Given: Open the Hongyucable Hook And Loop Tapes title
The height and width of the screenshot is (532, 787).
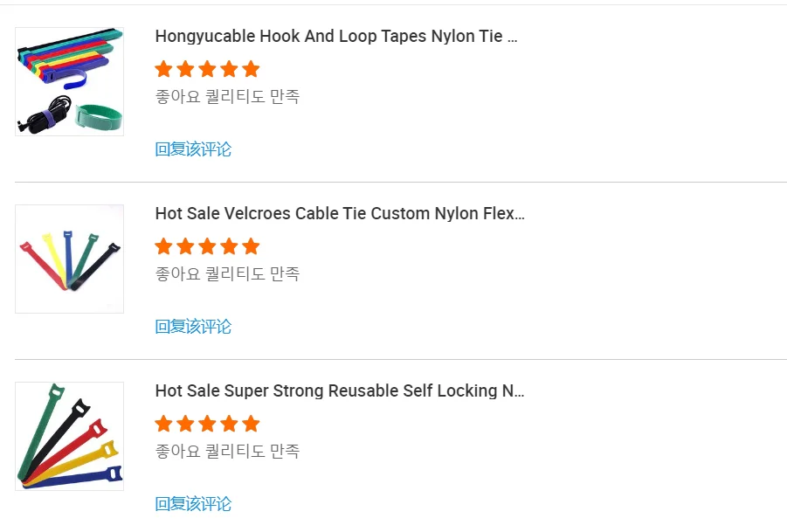Looking at the screenshot, I should pos(336,37).
